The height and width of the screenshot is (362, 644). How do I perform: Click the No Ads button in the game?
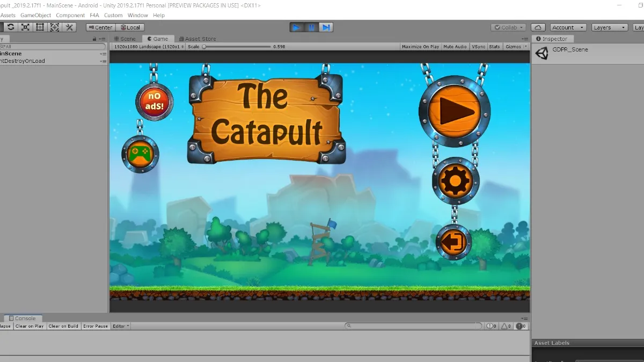point(154,102)
